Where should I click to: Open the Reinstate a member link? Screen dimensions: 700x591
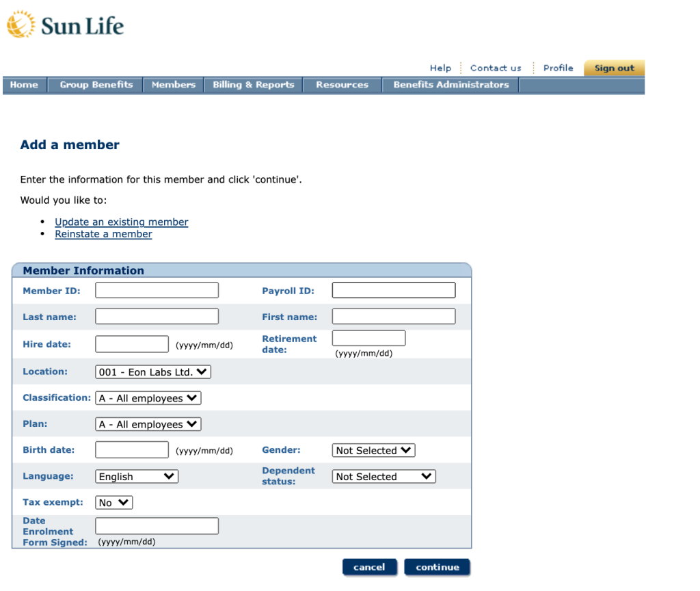103,234
